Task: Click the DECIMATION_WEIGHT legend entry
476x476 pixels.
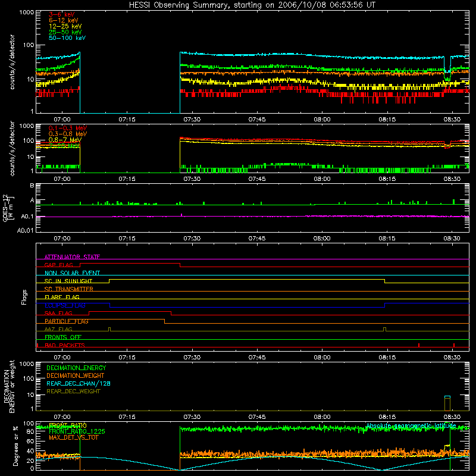Action: click(x=76, y=376)
